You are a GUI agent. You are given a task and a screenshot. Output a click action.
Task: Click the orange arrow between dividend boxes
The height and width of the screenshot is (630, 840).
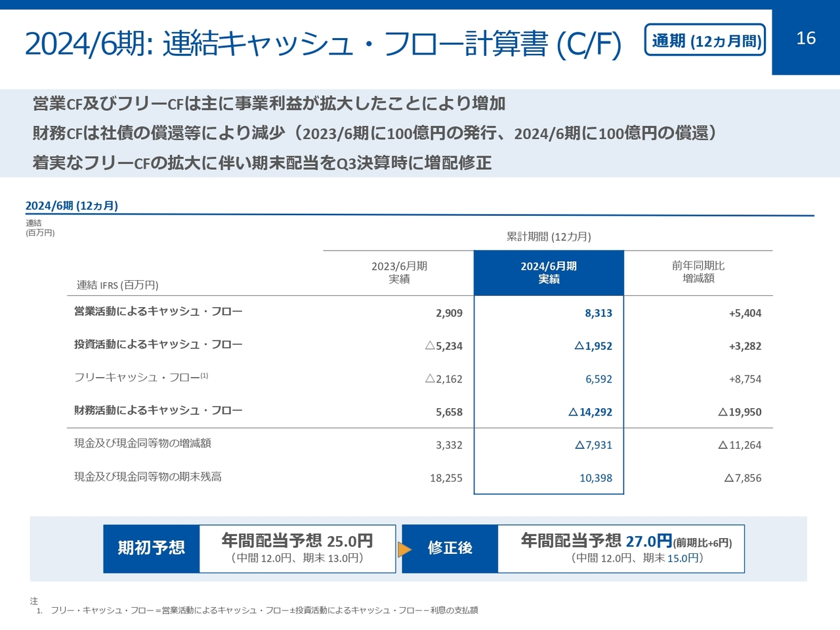pyautogui.click(x=405, y=549)
